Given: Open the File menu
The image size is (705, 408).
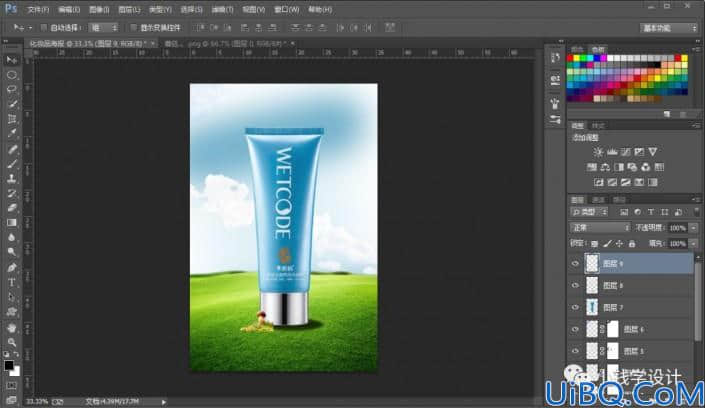Looking at the screenshot, I should 38,9.
